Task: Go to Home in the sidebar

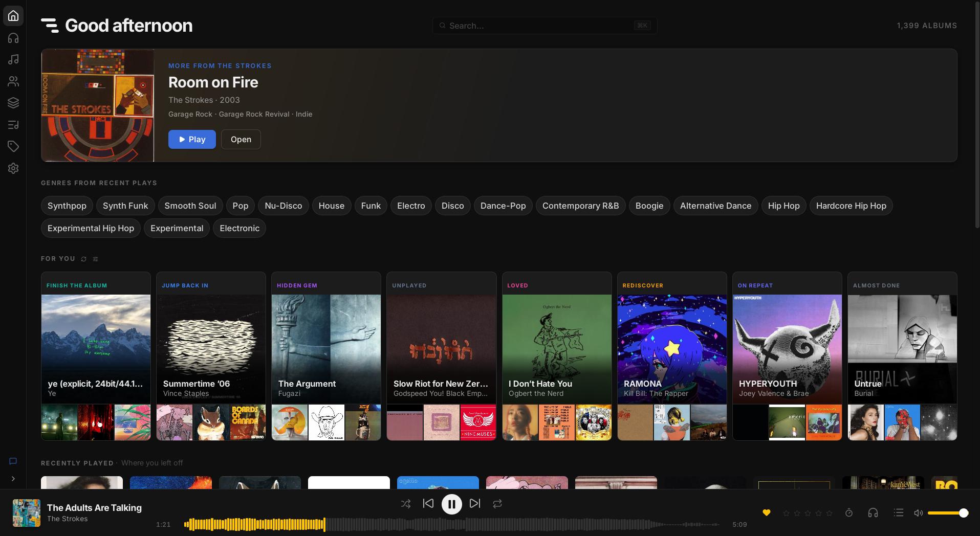Action: (x=13, y=16)
